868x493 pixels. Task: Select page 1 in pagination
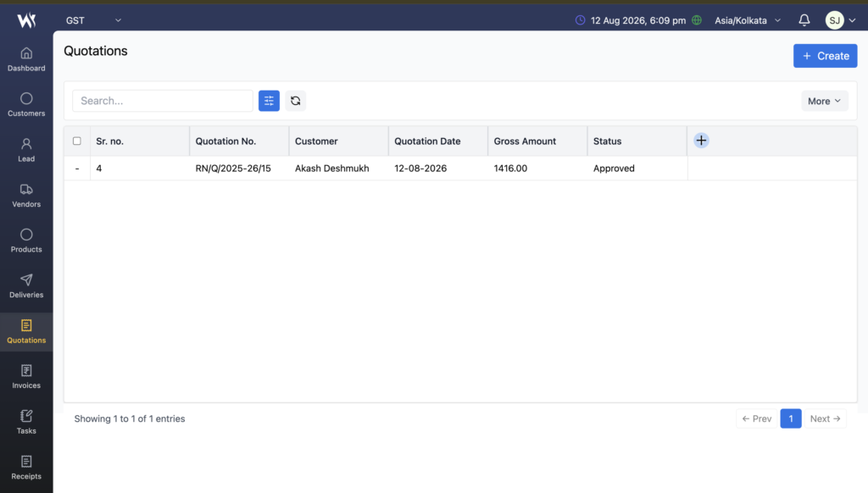(x=791, y=418)
